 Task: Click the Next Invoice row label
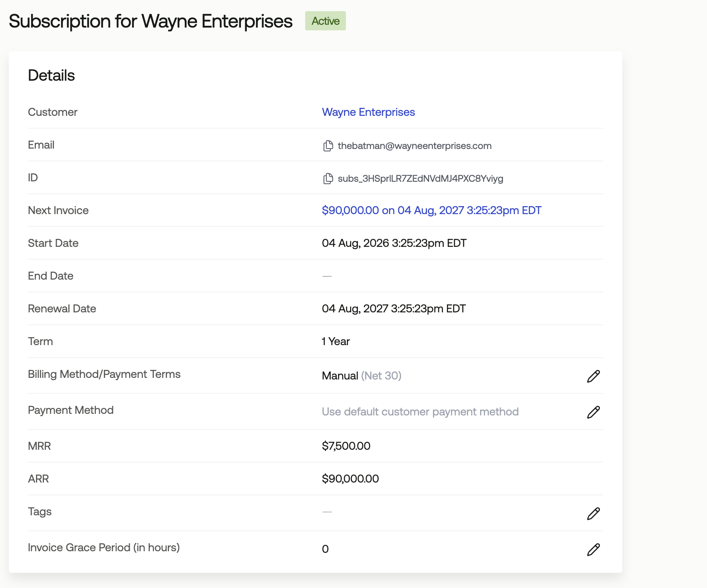[58, 211]
